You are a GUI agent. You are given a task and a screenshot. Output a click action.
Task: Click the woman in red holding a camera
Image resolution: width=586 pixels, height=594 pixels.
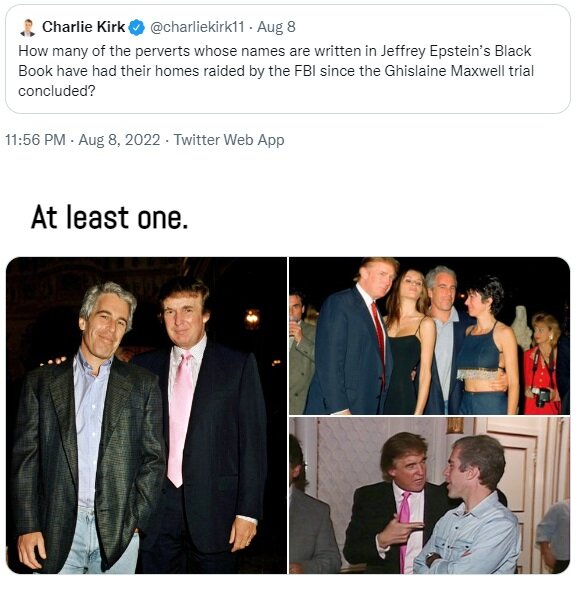pyautogui.click(x=542, y=364)
